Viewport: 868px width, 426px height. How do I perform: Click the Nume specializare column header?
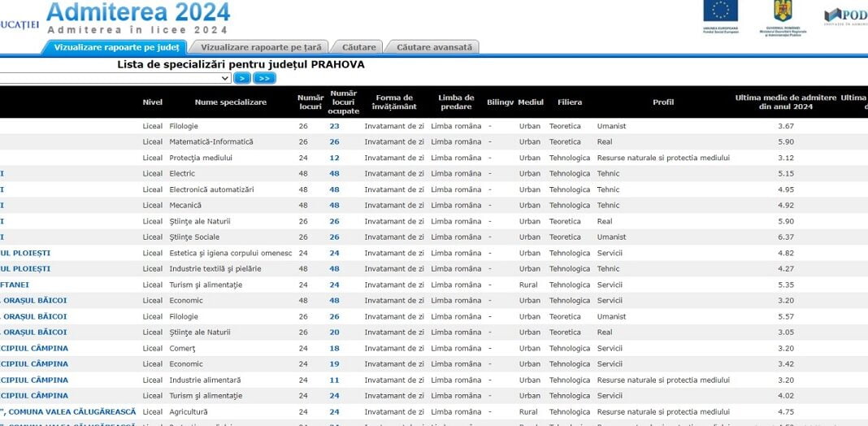[x=231, y=102]
